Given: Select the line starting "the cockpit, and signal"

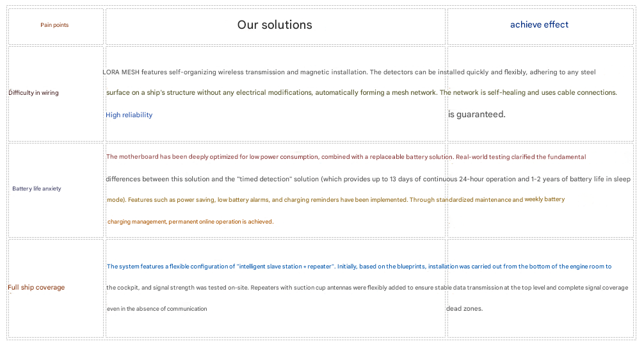Looking at the screenshot, I should coord(367,288).
